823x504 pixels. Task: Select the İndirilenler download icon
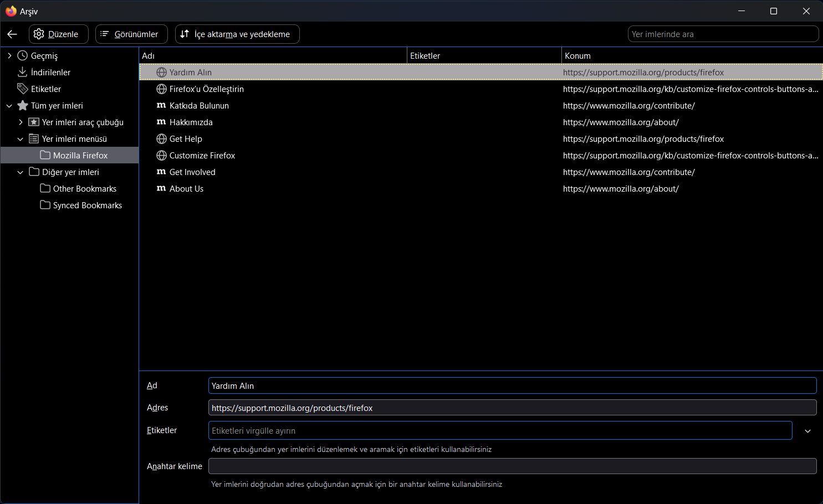click(x=23, y=73)
